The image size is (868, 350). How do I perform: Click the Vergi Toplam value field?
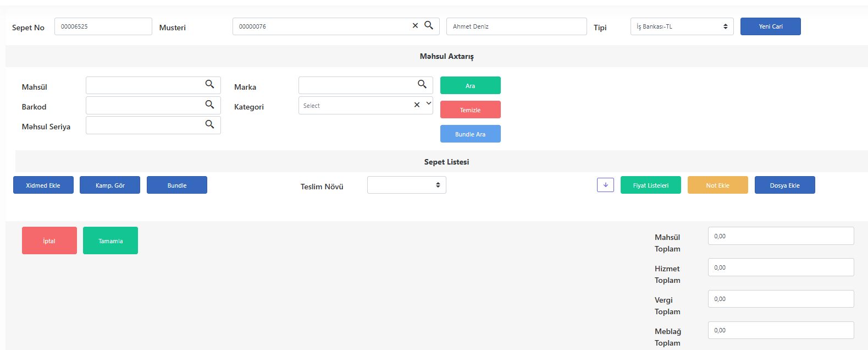781,299
